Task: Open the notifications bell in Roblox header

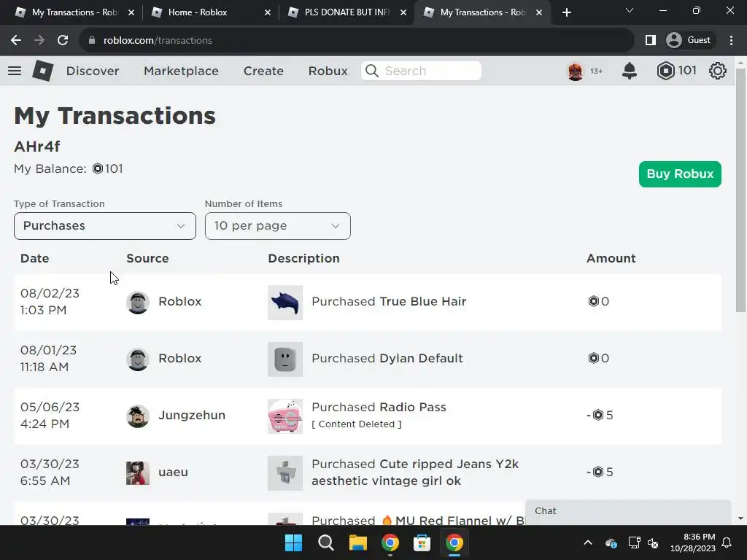Action: pyautogui.click(x=630, y=71)
